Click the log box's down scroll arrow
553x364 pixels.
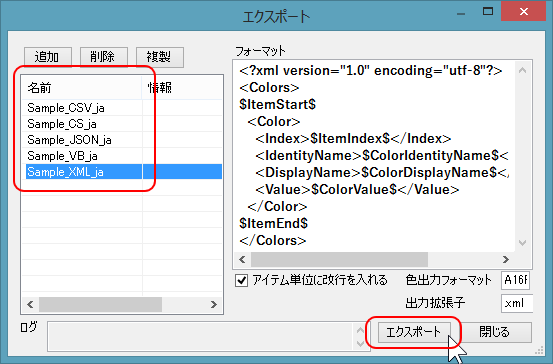pyautogui.click(x=360, y=343)
